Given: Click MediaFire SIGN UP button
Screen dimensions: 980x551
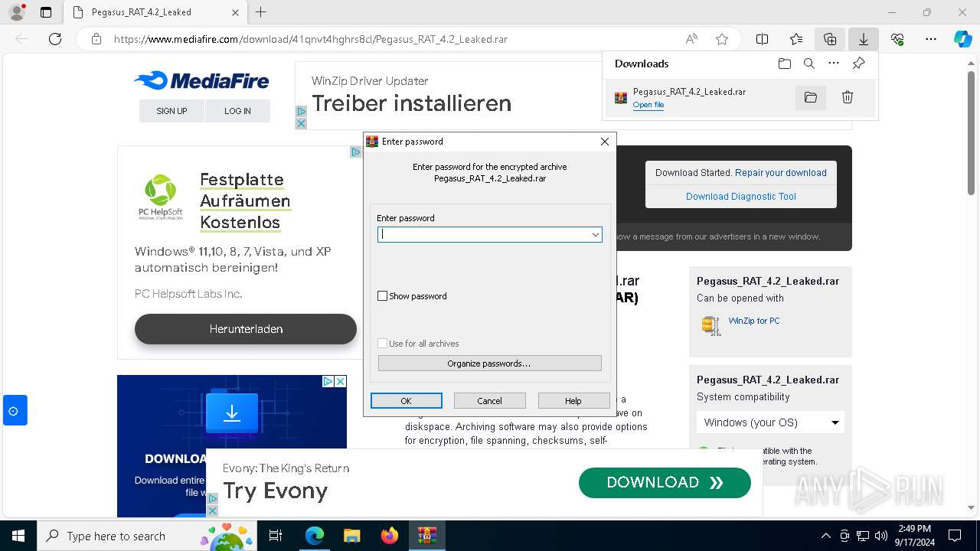Looking at the screenshot, I should (171, 111).
